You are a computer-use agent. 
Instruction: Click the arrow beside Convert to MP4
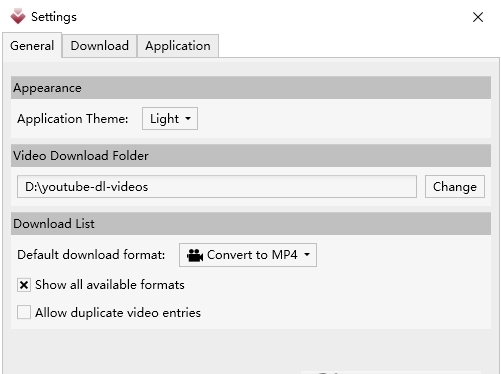[307, 255]
